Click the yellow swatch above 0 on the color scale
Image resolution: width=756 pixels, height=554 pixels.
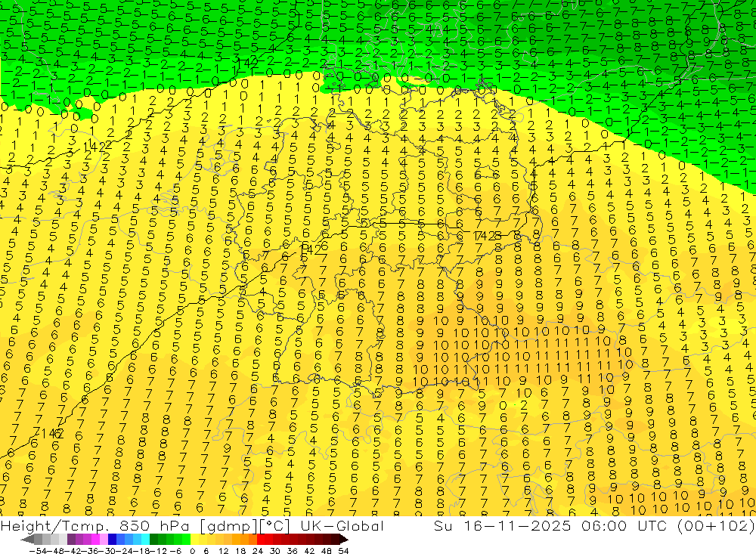[x=195, y=539]
